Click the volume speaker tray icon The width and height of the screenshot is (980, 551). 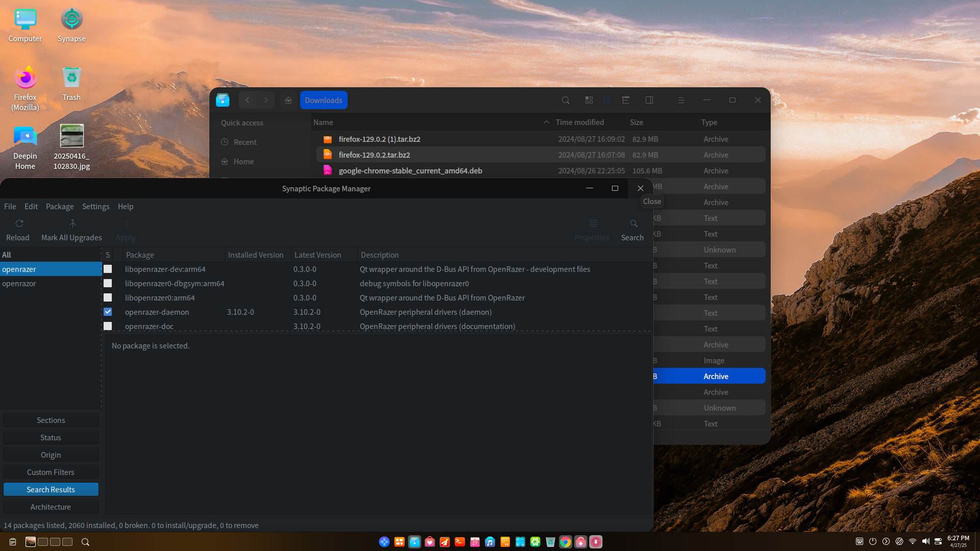[926, 541]
